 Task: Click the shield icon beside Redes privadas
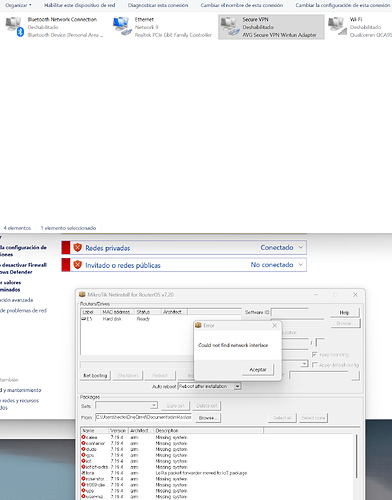pos(78,247)
